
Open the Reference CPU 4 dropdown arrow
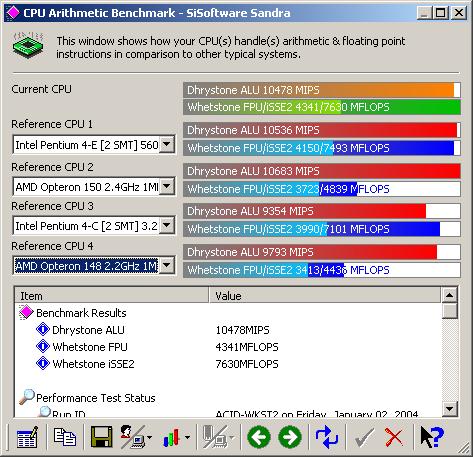[x=167, y=265]
